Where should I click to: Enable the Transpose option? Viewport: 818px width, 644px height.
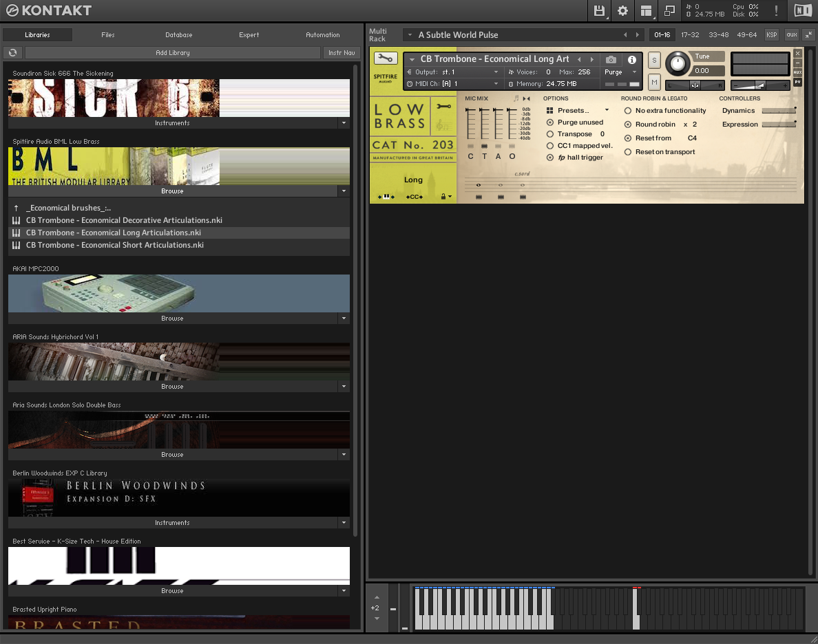coord(550,134)
